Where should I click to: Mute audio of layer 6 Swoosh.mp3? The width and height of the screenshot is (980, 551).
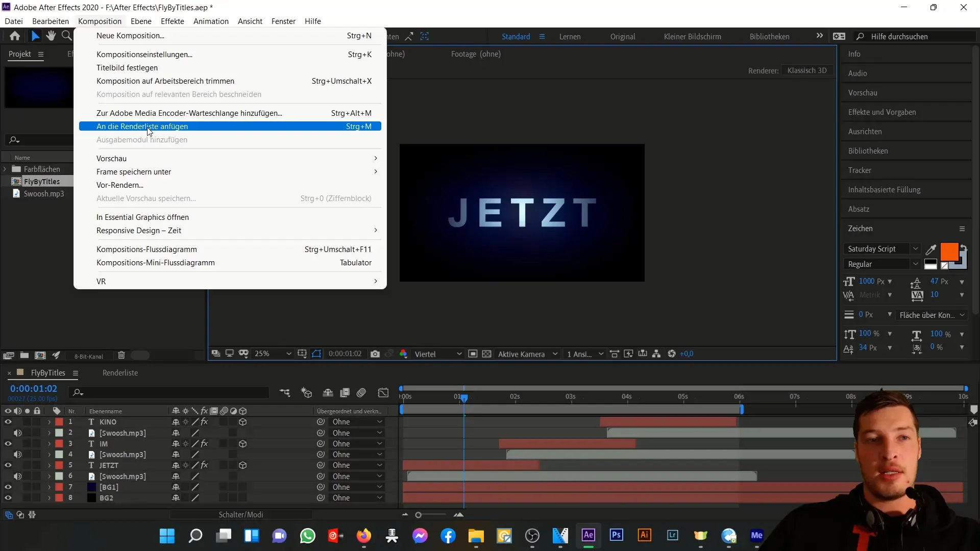pyautogui.click(x=17, y=477)
